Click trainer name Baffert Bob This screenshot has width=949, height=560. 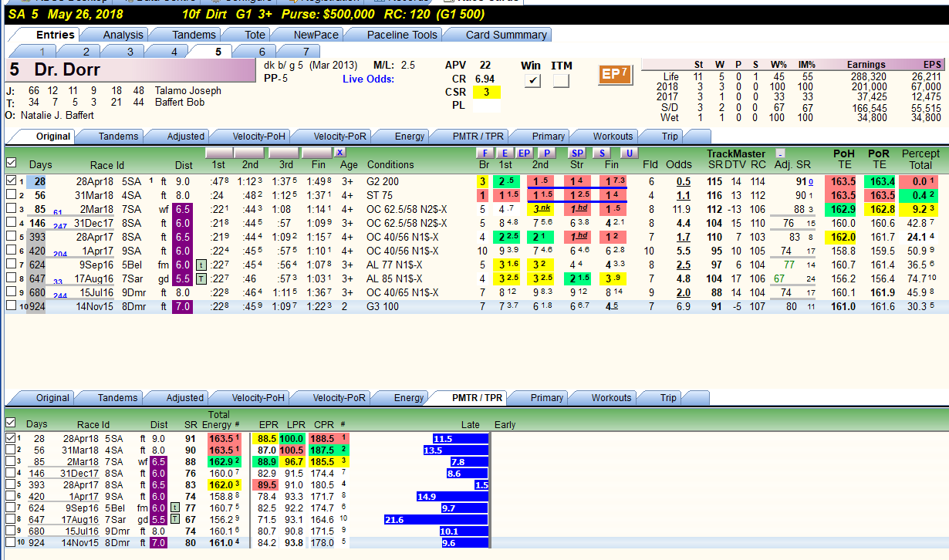[x=180, y=103]
